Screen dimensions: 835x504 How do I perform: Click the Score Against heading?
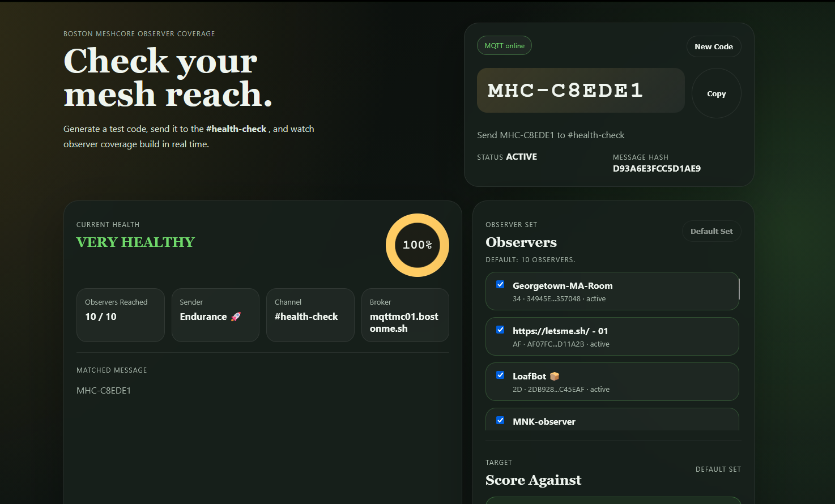tap(533, 480)
